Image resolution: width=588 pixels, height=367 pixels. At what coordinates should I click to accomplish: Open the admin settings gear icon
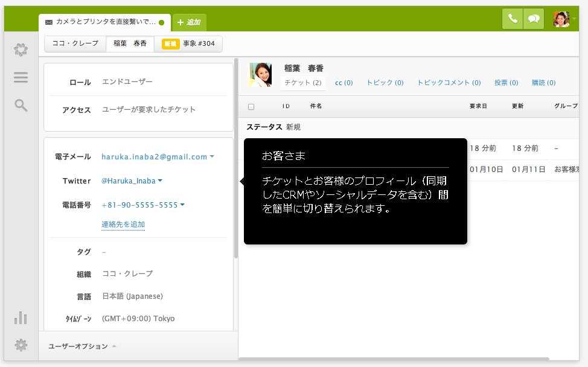pos(21,345)
